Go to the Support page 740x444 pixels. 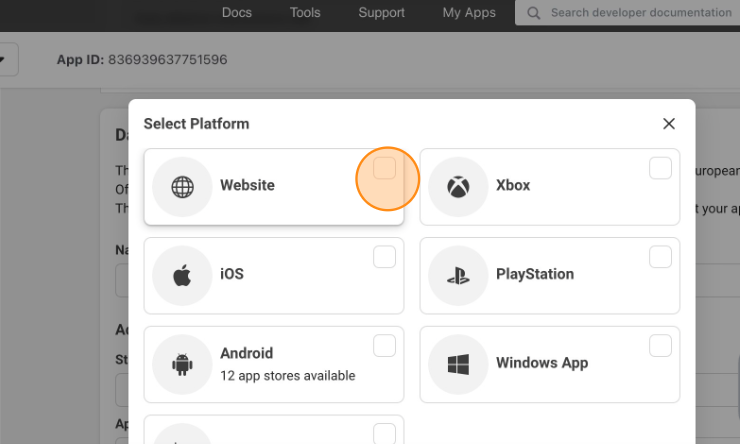(x=381, y=13)
